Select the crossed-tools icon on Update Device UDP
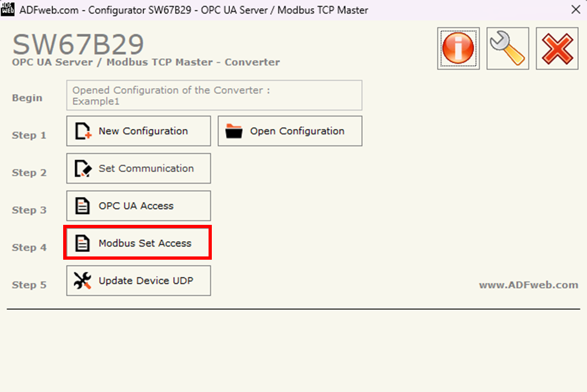Image resolution: width=587 pixels, height=392 pixels. (83, 280)
